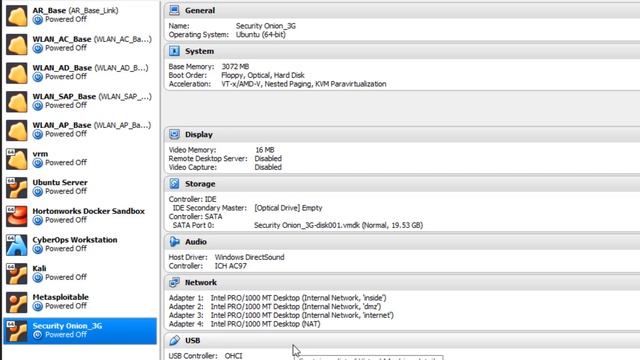Click the Remote Desktop Server Disabled value
The width and height of the screenshot is (640, 360).
pyautogui.click(x=268, y=158)
